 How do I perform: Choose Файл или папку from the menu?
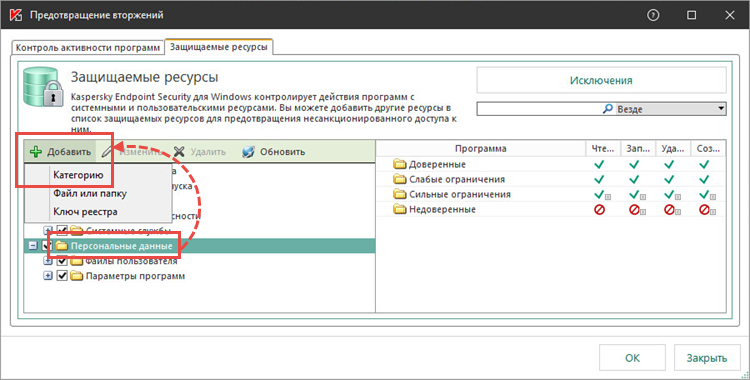[90, 193]
